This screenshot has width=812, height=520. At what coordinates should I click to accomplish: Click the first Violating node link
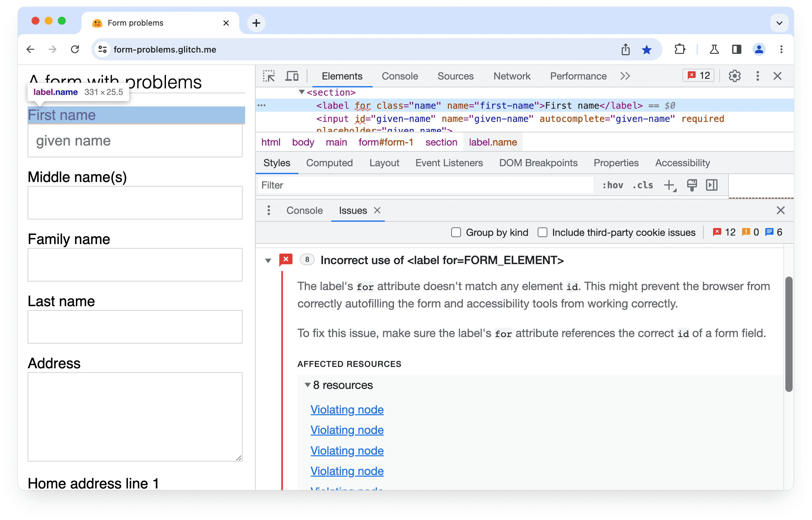click(x=347, y=409)
